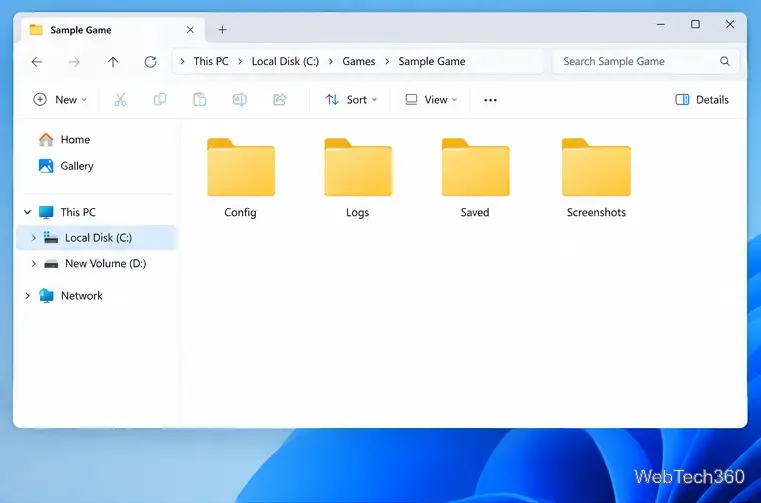761x503 pixels.
Task: Go to Home in sidebar
Action: [x=64, y=140]
